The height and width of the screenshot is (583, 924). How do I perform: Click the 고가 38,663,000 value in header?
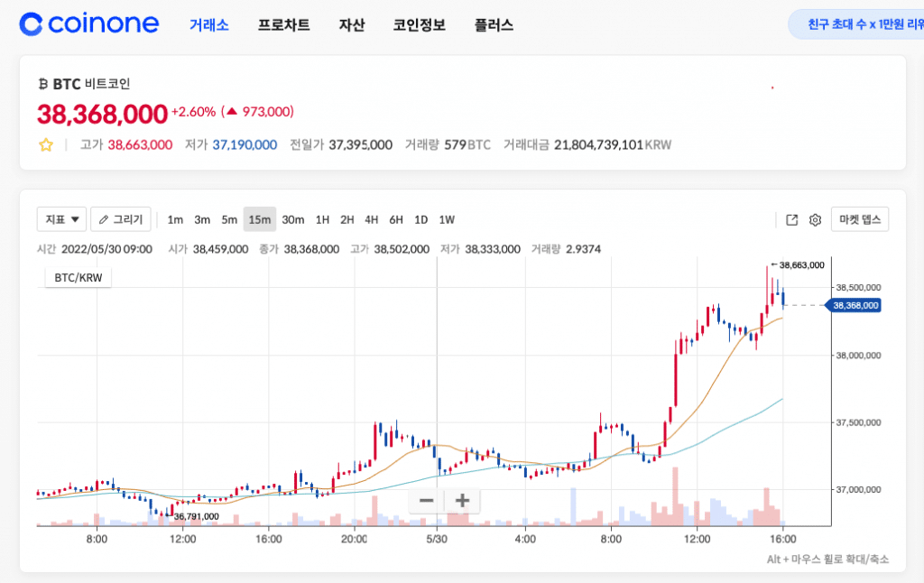140,145
